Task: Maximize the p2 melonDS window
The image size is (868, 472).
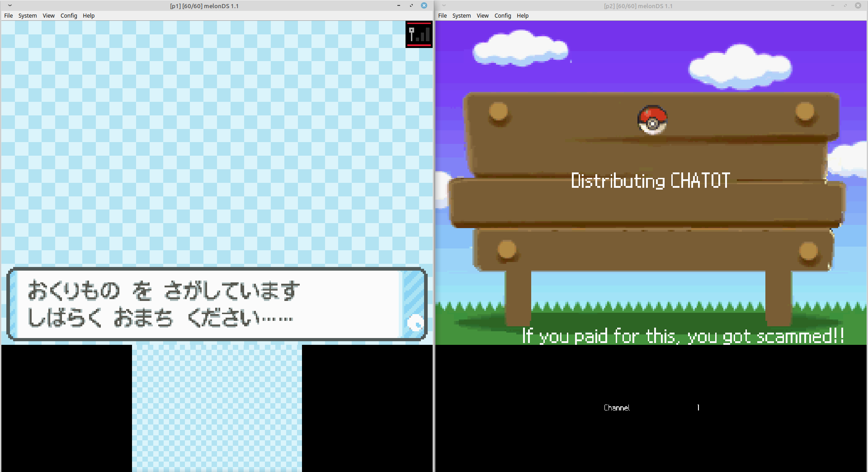Action: tap(845, 5)
